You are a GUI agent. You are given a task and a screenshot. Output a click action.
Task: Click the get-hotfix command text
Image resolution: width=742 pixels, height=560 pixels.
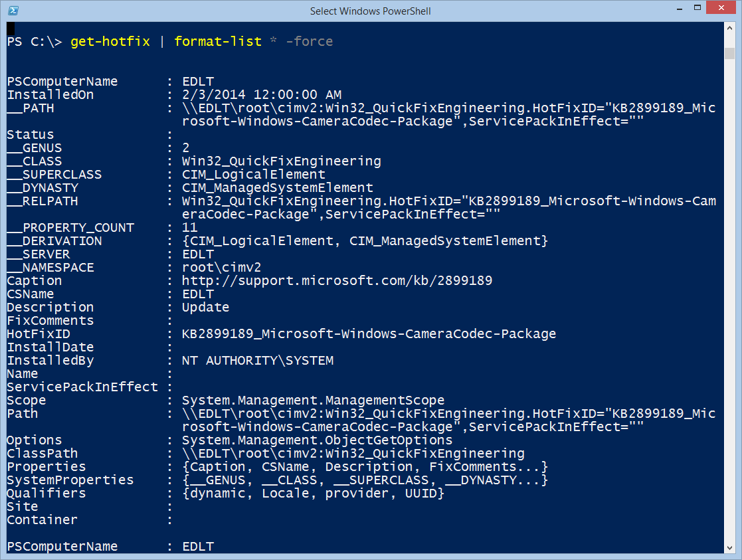(110, 41)
